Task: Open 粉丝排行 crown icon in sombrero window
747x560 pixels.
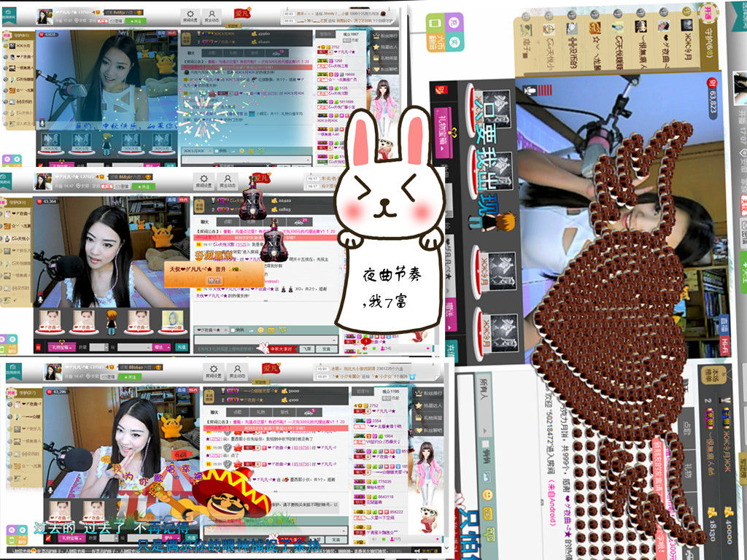Action: [x=419, y=393]
